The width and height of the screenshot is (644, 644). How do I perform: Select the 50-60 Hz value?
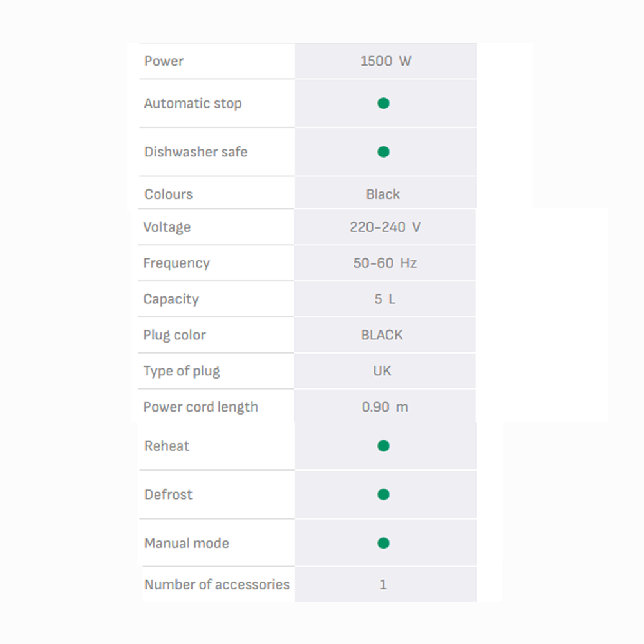384,263
